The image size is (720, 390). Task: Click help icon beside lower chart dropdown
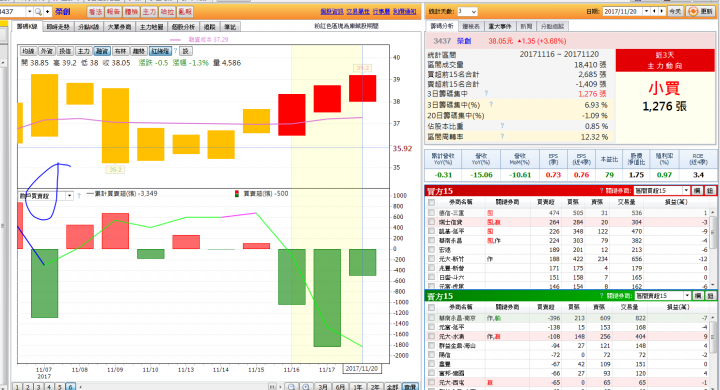[79, 195]
